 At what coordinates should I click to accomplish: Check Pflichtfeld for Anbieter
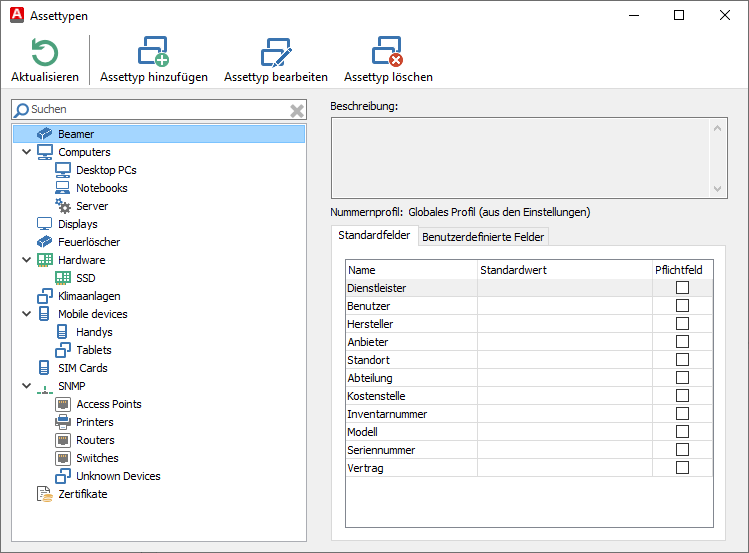pyautogui.click(x=682, y=341)
